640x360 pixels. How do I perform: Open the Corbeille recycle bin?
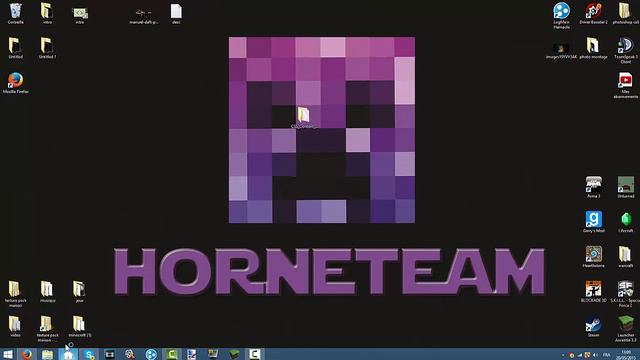tap(16, 11)
